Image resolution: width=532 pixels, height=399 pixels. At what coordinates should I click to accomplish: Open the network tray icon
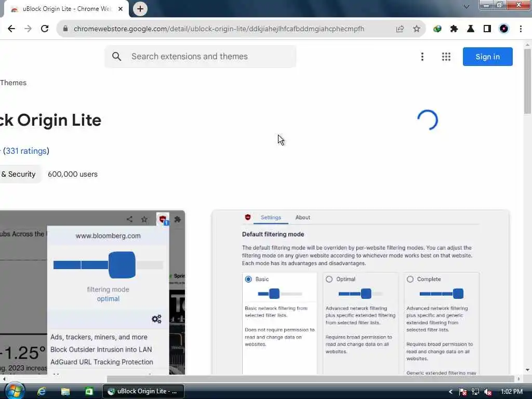(x=475, y=392)
